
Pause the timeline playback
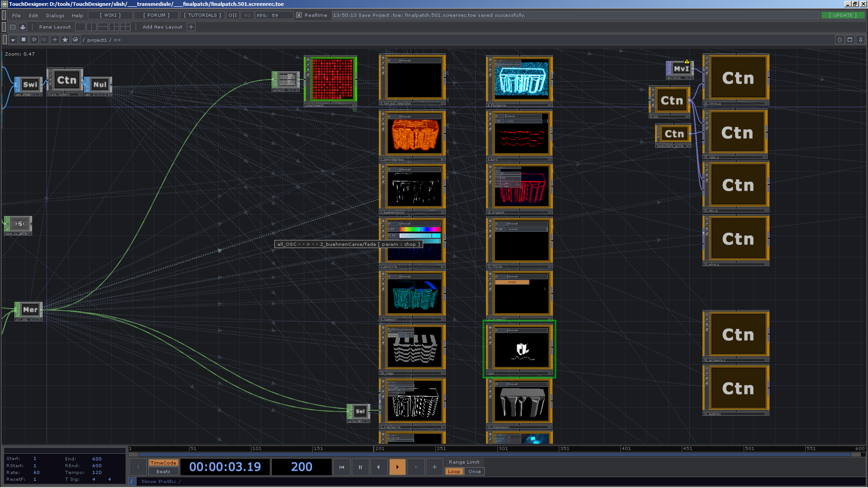click(x=360, y=467)
